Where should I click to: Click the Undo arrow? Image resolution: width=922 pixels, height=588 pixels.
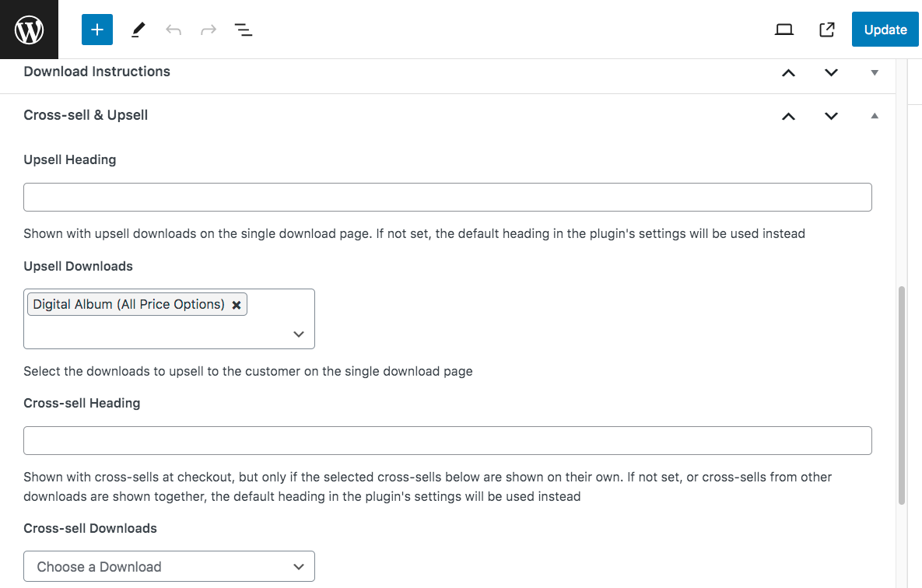click(173, 29)
